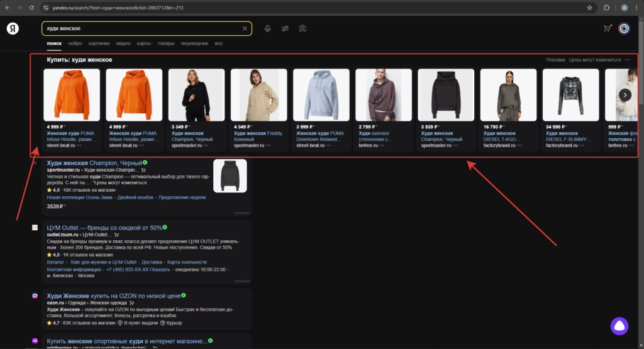This screenshot has width=644, height=349.
Task: Click beige Freddy hoodie product image
Action: coord(258,95)
